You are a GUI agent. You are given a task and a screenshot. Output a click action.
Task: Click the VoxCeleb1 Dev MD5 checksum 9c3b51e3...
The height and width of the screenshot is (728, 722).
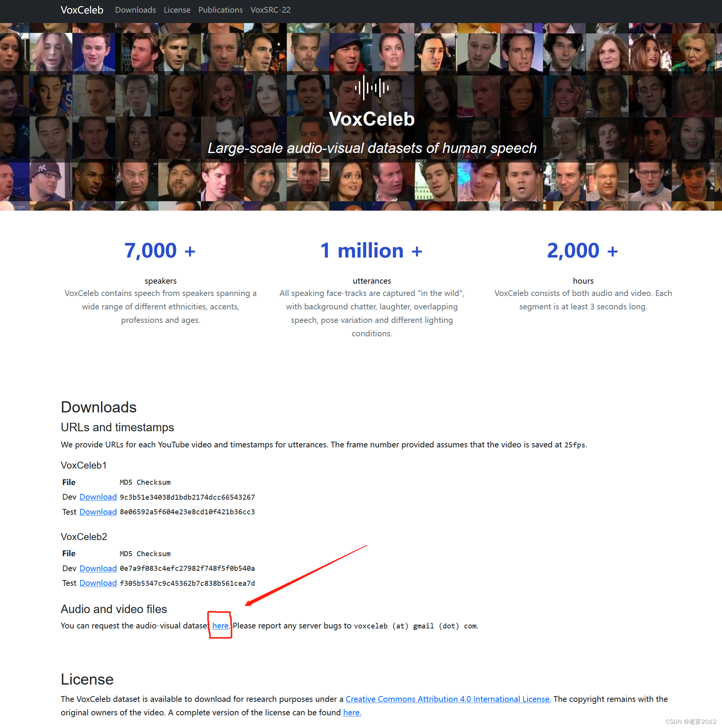187,497
